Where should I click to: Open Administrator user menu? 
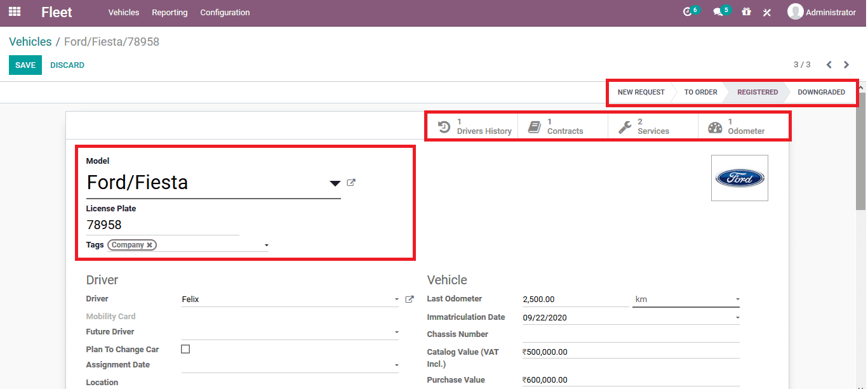point(822,12)
